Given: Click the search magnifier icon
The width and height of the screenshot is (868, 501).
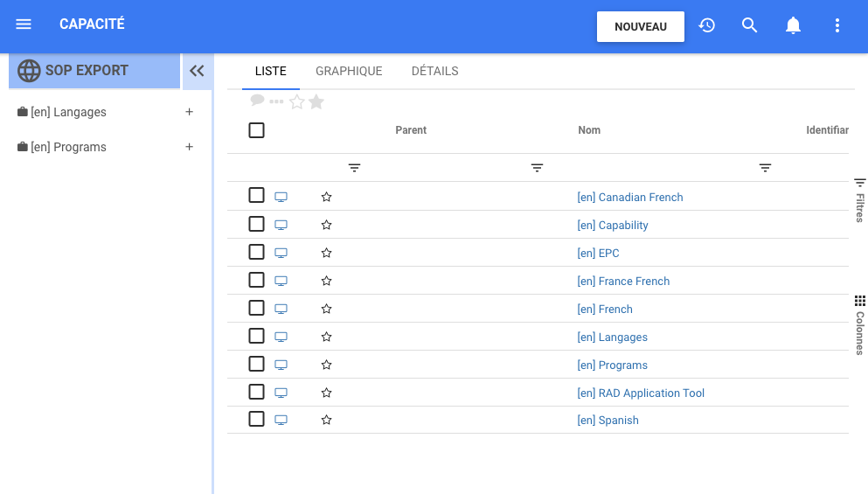Looking at the screenshot, I should (749, 25).
